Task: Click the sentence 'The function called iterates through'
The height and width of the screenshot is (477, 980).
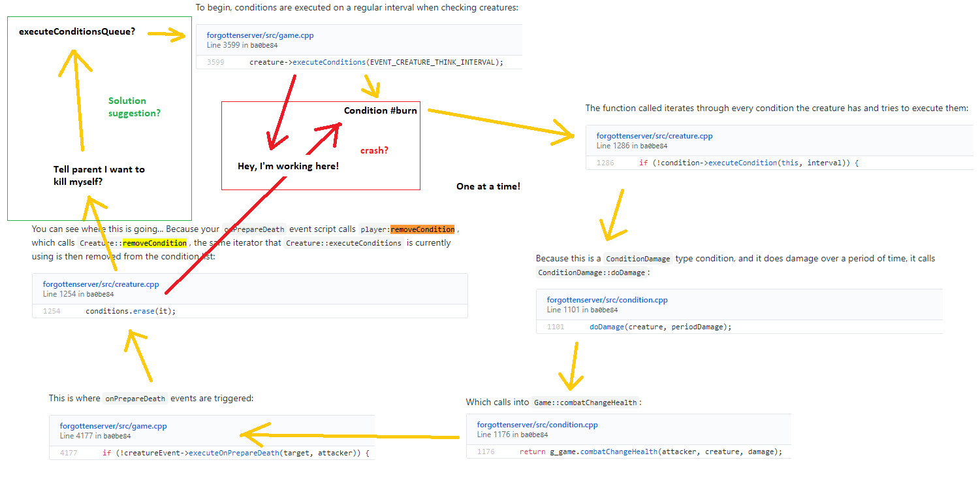Action: 777,108
